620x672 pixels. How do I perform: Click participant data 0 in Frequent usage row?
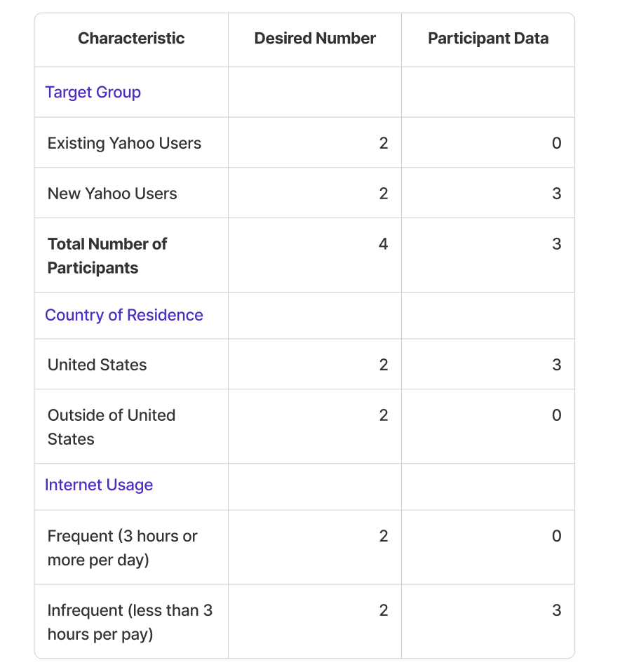point(557,536)
